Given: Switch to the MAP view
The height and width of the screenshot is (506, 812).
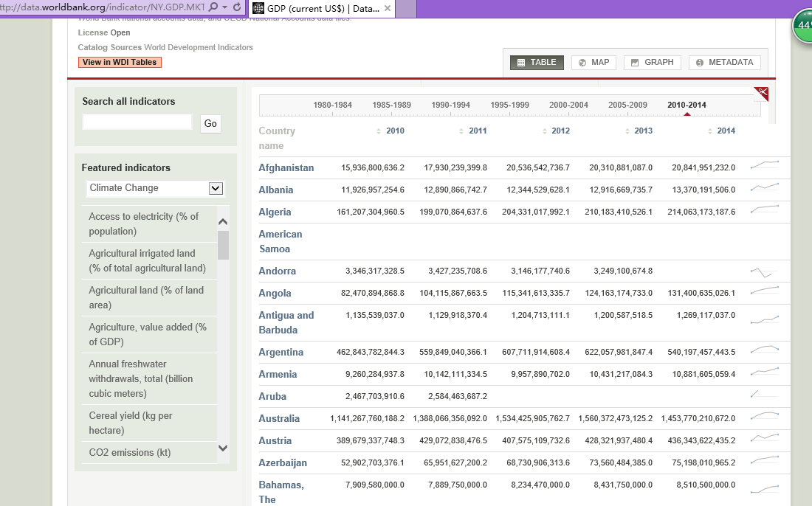Looking at the screenshot, I should pos(593,63).
